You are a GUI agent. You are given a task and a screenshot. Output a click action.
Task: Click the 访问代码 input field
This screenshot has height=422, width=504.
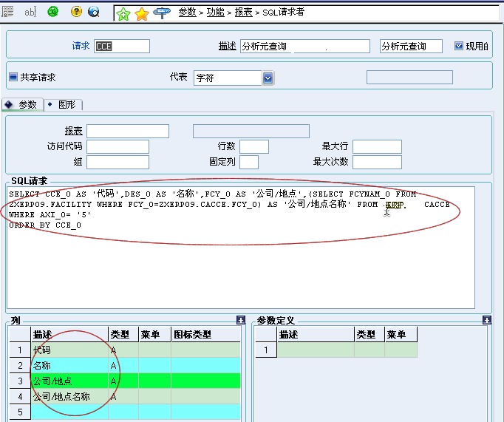[x=118, y=146]
